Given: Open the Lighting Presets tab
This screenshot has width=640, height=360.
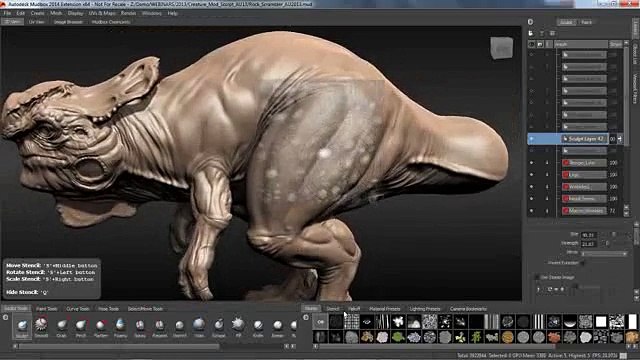Looking at the screenshot, I should click(x=425, y=309).
